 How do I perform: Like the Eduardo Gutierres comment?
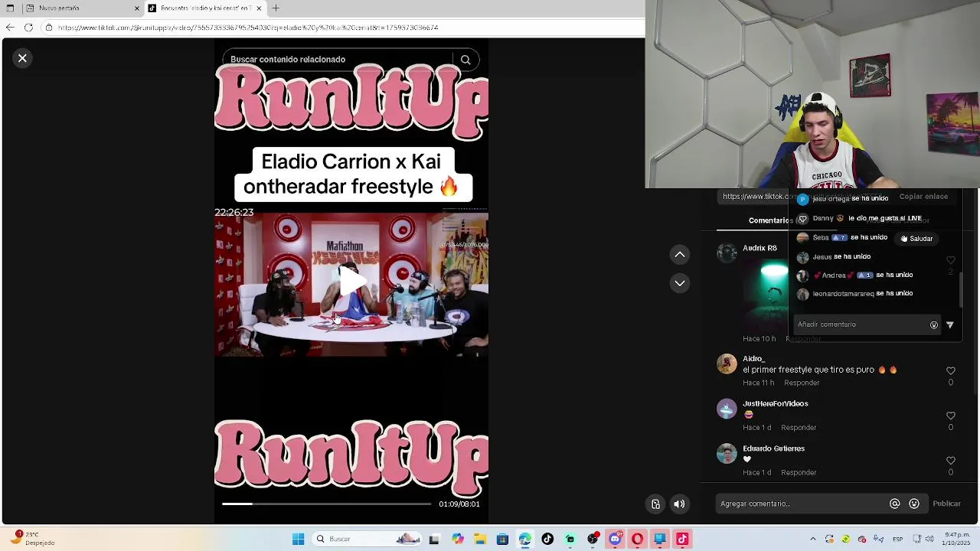951,461
